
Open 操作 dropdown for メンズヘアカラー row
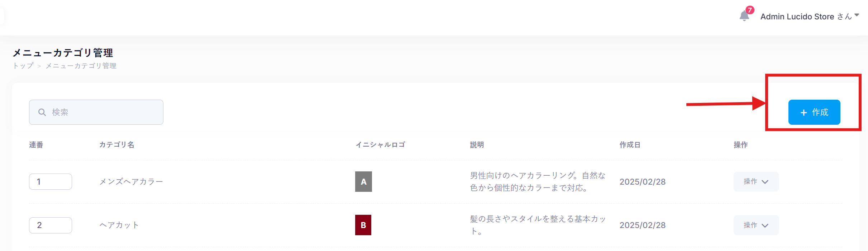[756, 182]
